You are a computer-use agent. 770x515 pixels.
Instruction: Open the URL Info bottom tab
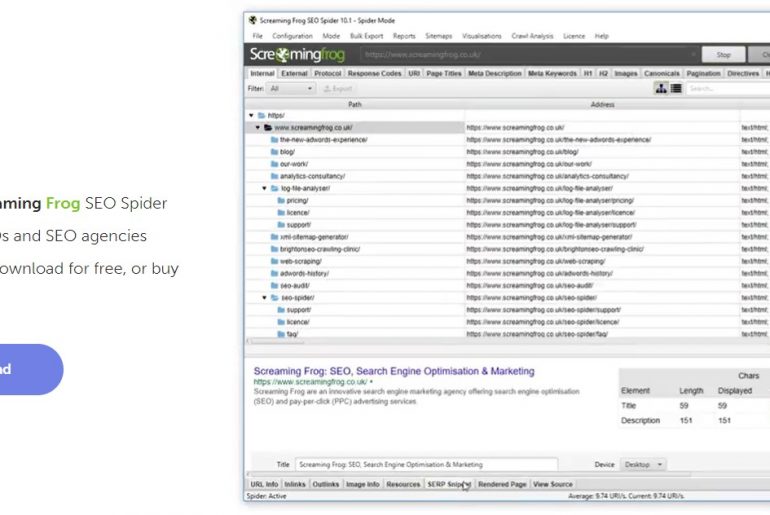tap(264, 485)
